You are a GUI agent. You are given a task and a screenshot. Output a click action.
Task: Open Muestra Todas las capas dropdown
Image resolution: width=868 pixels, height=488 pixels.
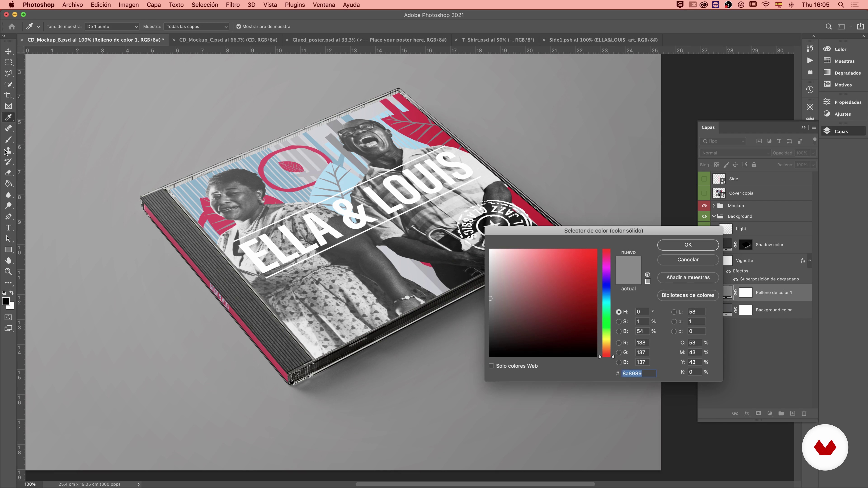(196, 27)
